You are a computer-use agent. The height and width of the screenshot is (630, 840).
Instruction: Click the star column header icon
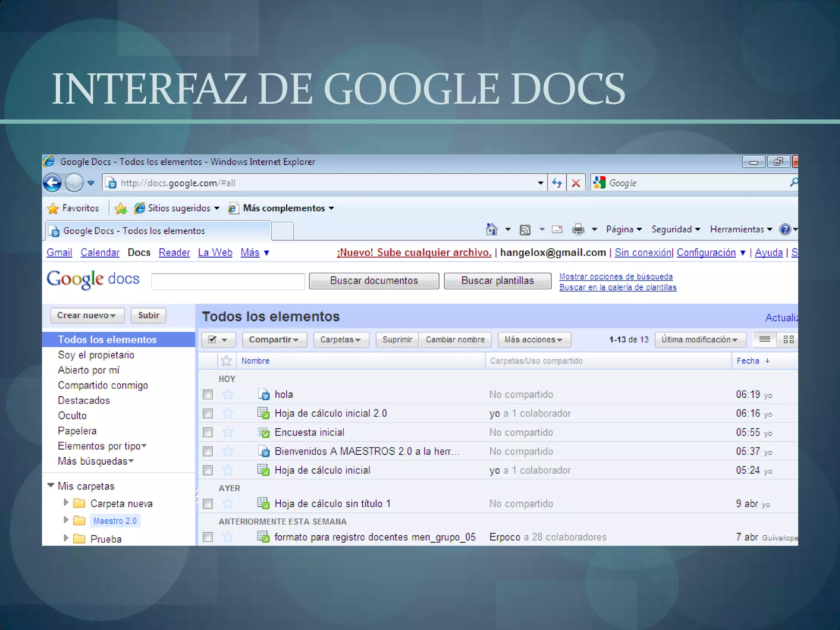(x=226, y=361)
